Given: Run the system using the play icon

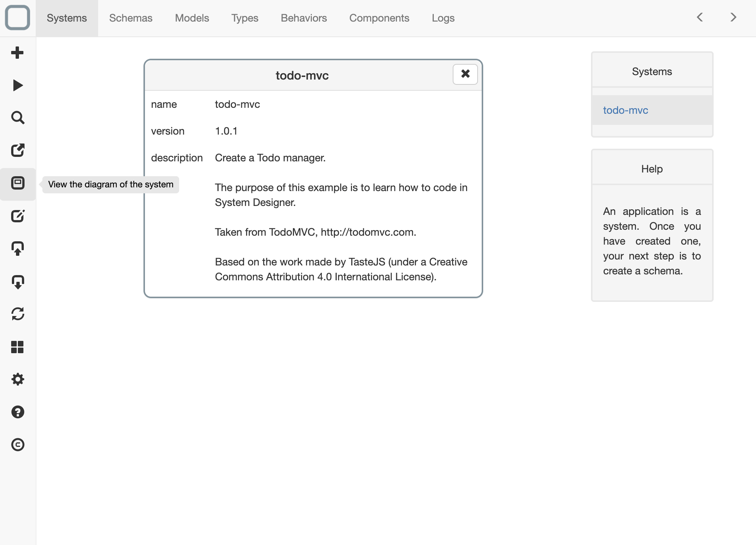Looking at the screenshot, I should [x=17, y=85].
